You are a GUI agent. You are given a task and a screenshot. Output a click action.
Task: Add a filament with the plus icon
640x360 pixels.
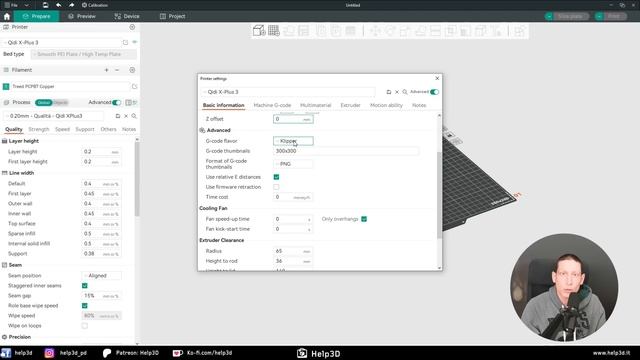coord(107,70)
